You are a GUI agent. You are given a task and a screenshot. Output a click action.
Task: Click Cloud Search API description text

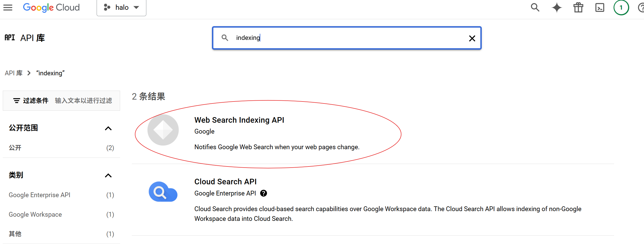pos(388,214)
